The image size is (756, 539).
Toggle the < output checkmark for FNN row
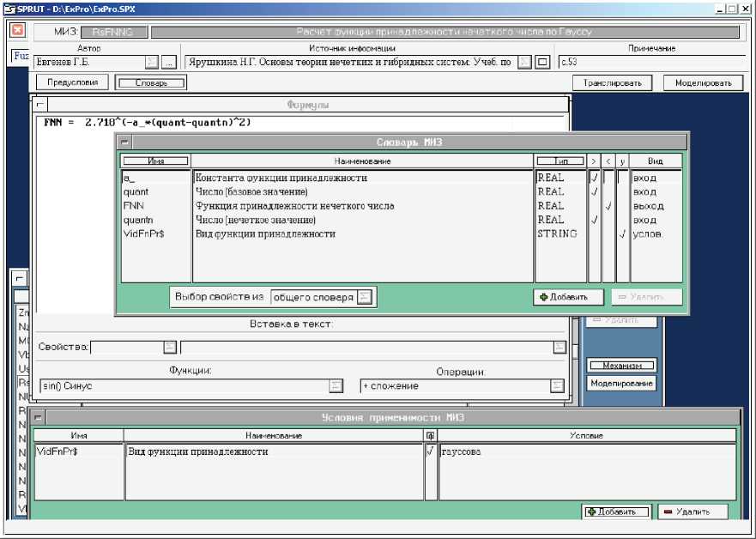point(608,206)
